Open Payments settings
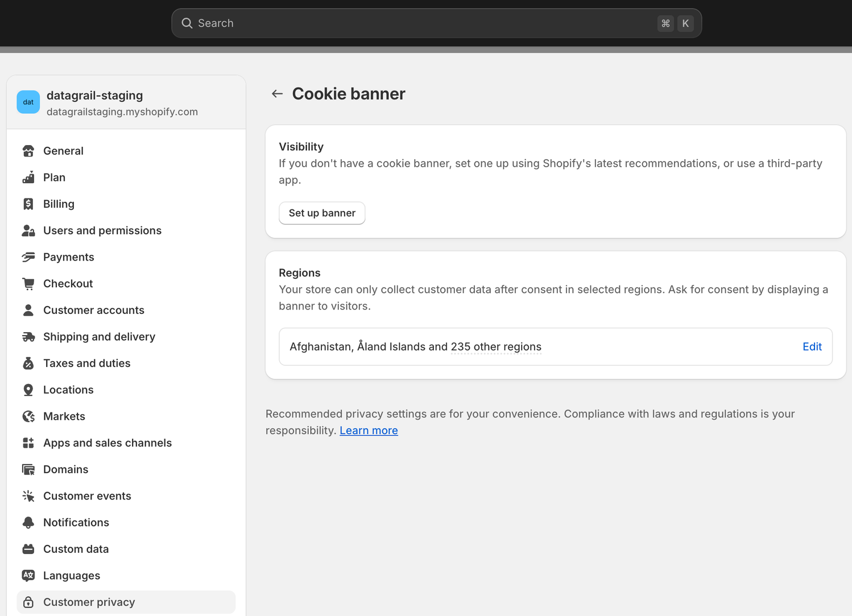This screenshot has height=616, width=852. coord(126,257)
